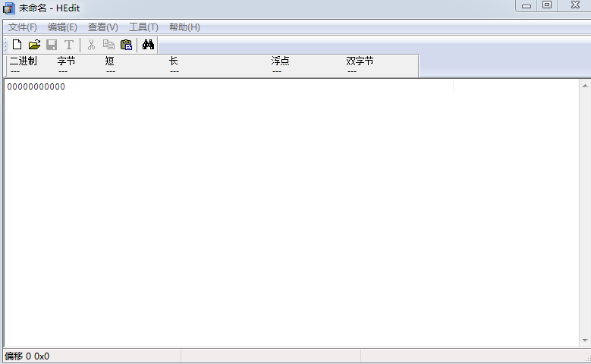Viewport: 591px width, 364px height.
Task: Click the Cut scissors icon
Action: (x=91, y=45)
